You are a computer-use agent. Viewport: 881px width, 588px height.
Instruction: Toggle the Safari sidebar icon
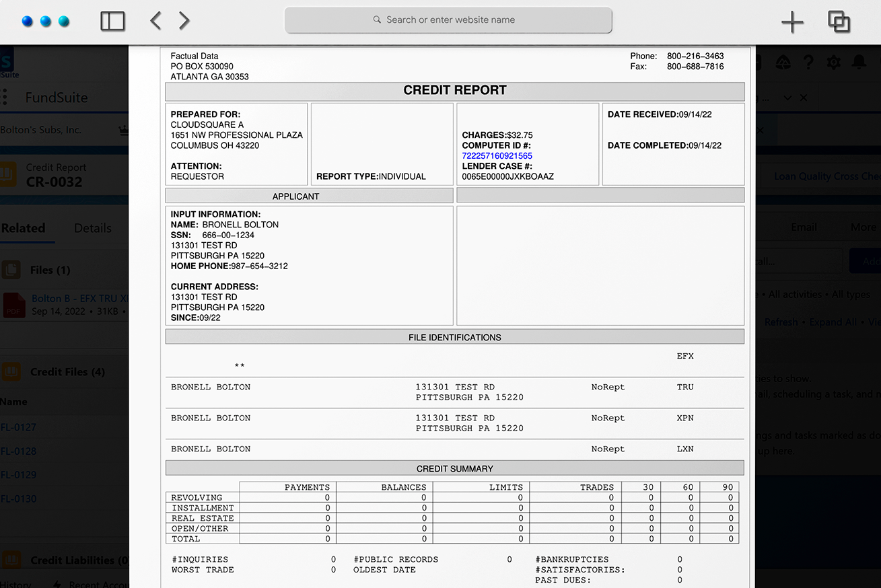(112, 21)
